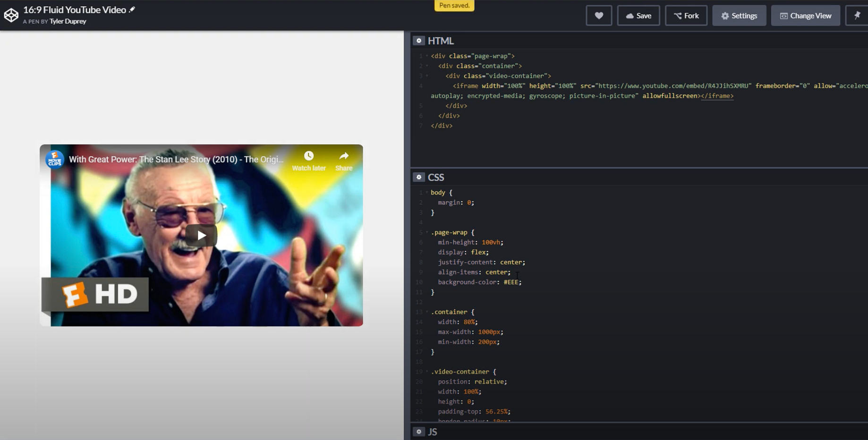The height and width of the screenshot is (440, 868).
Task: Play the embedded YouTube video
Action: click(201, 235)
